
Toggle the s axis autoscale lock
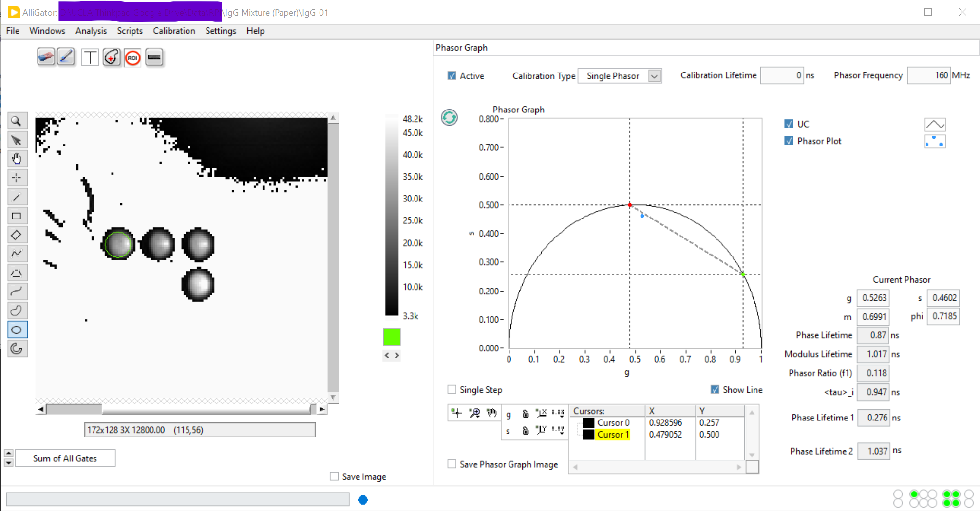pos(525,431)
